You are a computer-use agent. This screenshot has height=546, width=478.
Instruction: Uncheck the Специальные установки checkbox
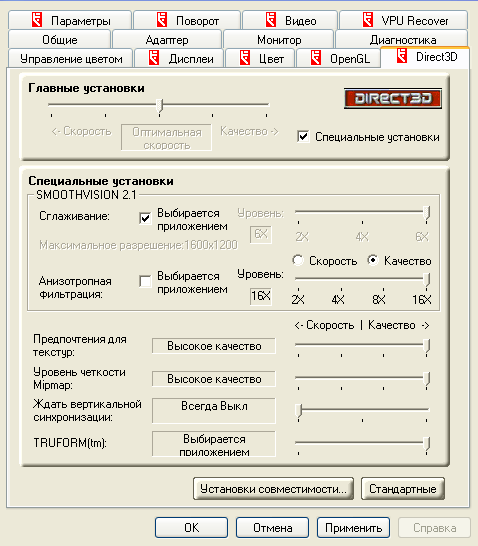303,136
